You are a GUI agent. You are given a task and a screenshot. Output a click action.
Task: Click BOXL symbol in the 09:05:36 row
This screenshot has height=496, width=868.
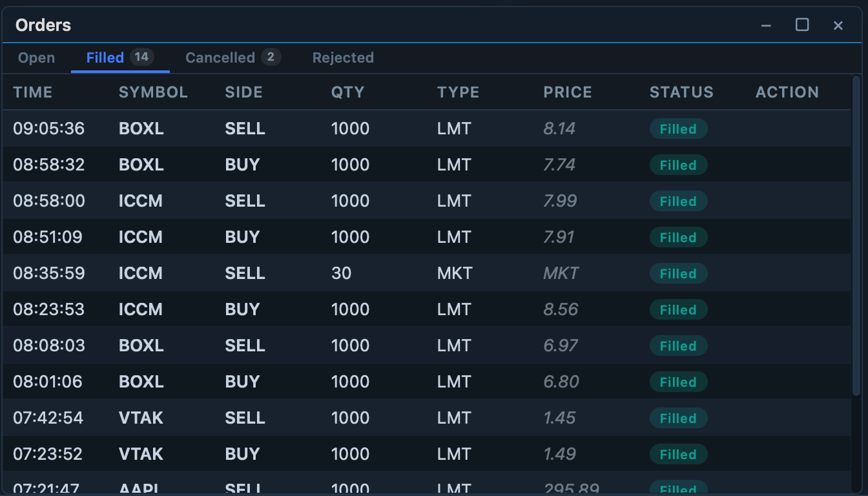141,129
